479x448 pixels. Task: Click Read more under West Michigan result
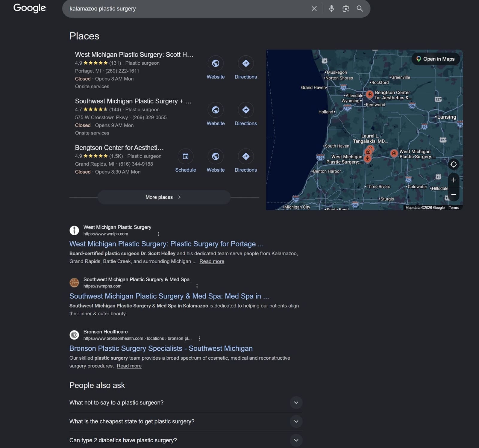212,261
